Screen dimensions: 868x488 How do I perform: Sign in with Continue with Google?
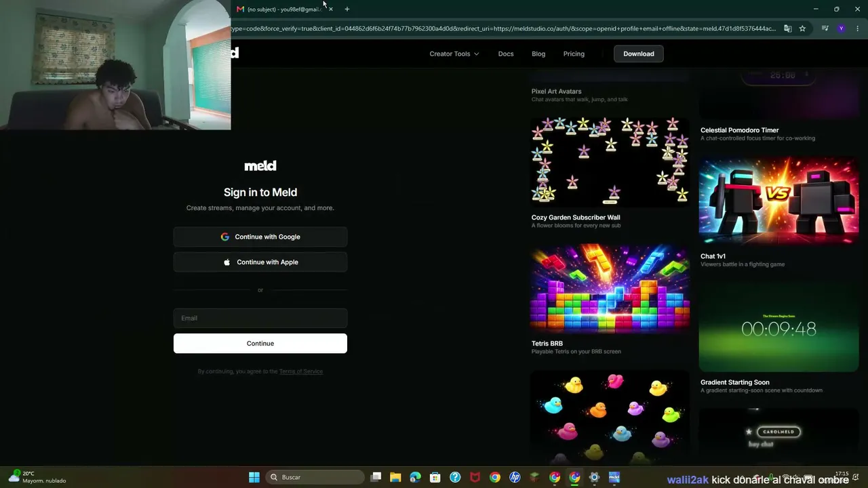[x=260, y=237]
